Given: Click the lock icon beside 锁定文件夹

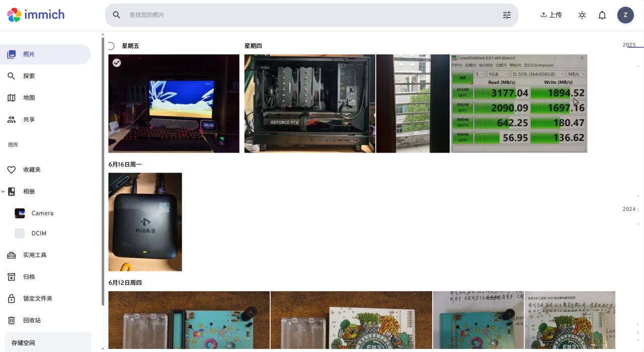Looking at the screenshot, I should point(11,299).
